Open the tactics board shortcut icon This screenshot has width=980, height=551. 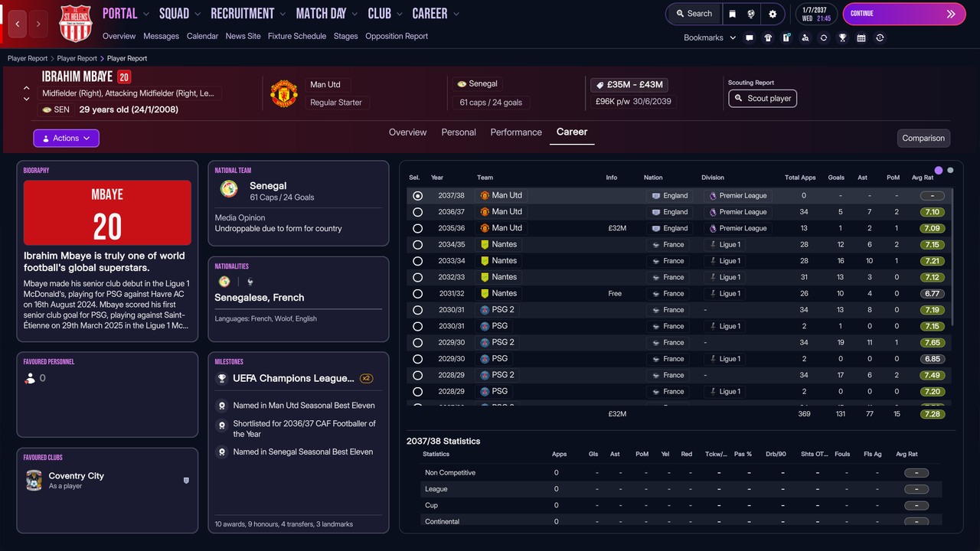[786, 37]
